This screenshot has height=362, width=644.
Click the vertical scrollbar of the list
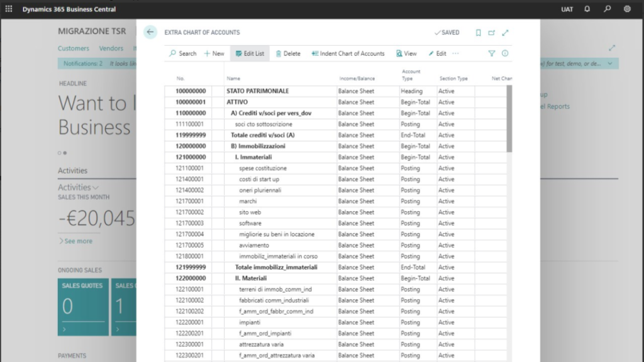(x=509, y=119)
